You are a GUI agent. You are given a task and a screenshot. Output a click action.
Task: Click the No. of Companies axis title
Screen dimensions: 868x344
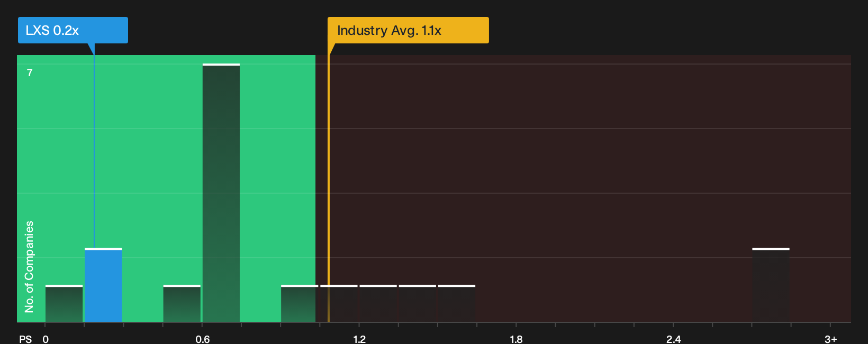[29, 266]
